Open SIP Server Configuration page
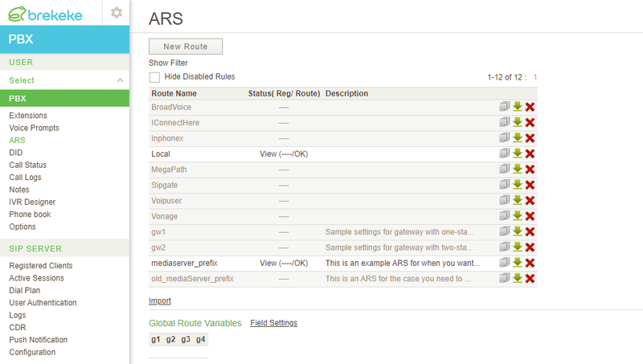 pyautogui.click(x=32, y=352)
